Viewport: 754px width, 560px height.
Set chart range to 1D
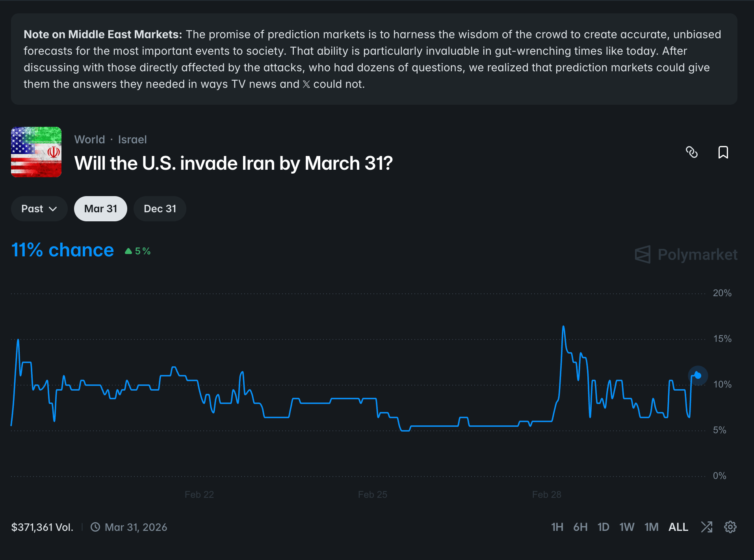pyautogui.click(x=603, y=527)
